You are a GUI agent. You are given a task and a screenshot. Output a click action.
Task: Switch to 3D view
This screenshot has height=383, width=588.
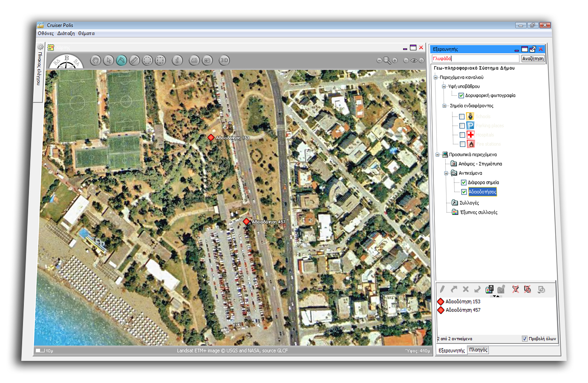(x=224, y=60)
